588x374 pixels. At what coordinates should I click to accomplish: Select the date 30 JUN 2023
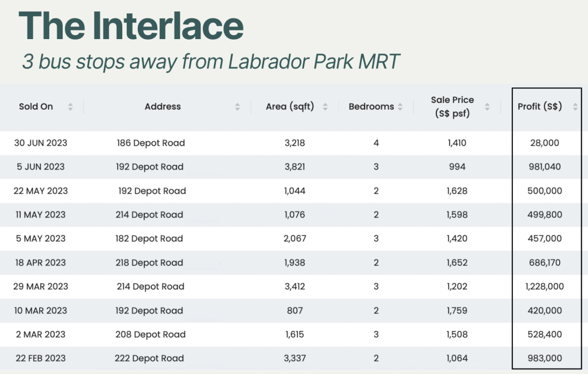tap(41, 143)
